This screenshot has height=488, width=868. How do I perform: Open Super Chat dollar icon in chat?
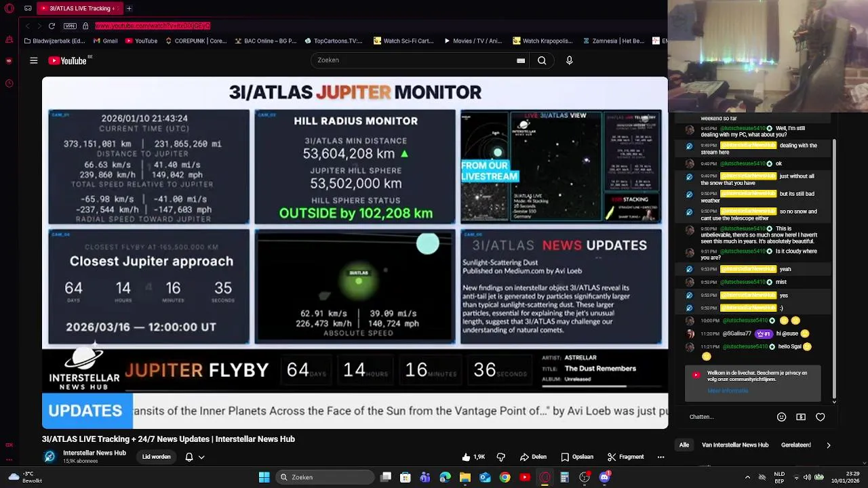tap(801, 417)
